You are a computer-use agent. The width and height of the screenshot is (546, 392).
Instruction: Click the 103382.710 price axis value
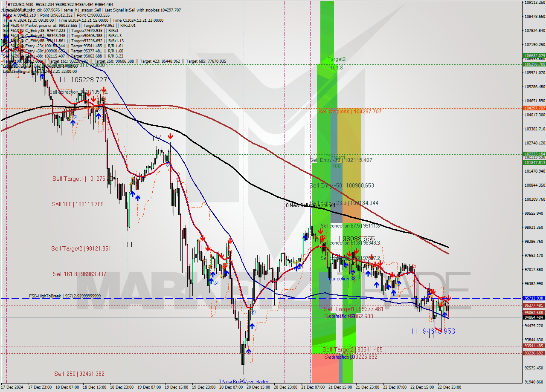[534, 129]
